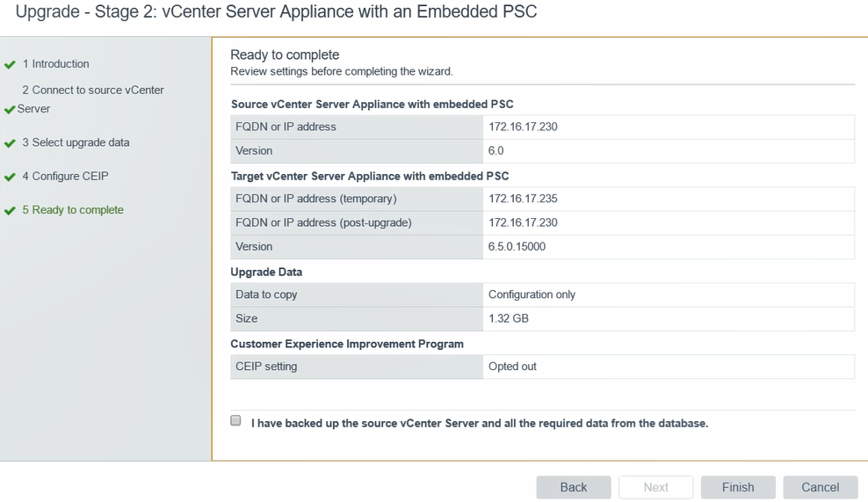
Task: Click the post-upgrade IP address value
Action: tap(523, 222)
